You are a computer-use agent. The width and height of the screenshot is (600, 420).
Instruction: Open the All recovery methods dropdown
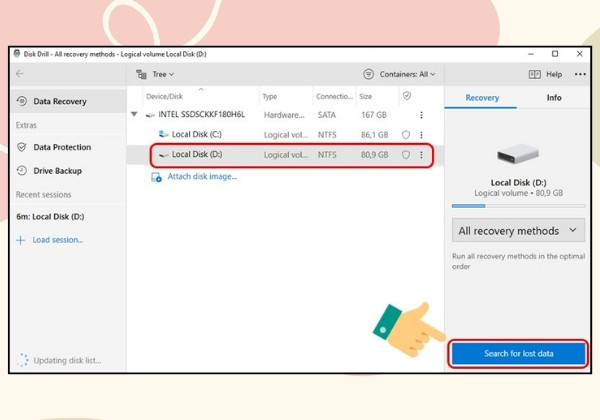(x=518, y=230)
